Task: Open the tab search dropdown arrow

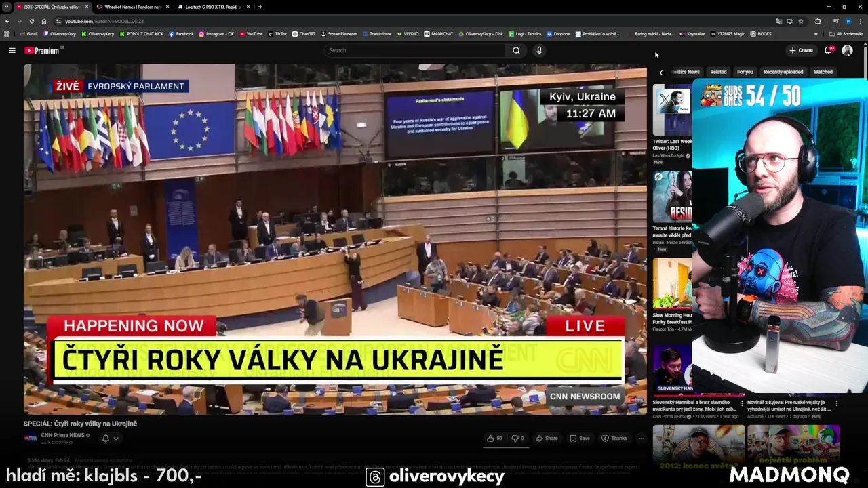Action: pos(6,7)
